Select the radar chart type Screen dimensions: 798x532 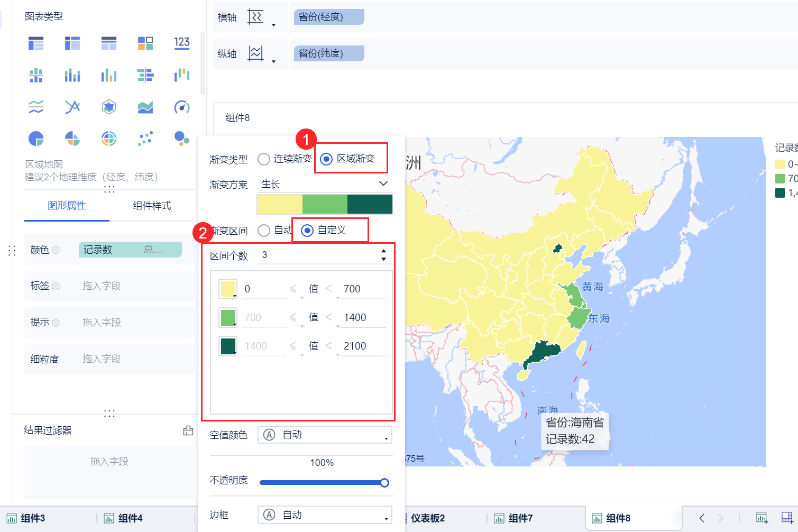pyautogui.click(x=109, y=107)
